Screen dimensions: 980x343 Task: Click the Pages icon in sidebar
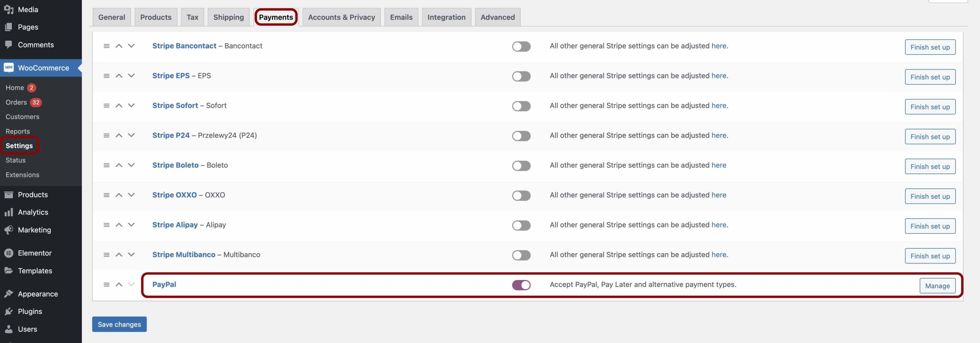click(x=8, y=27)
